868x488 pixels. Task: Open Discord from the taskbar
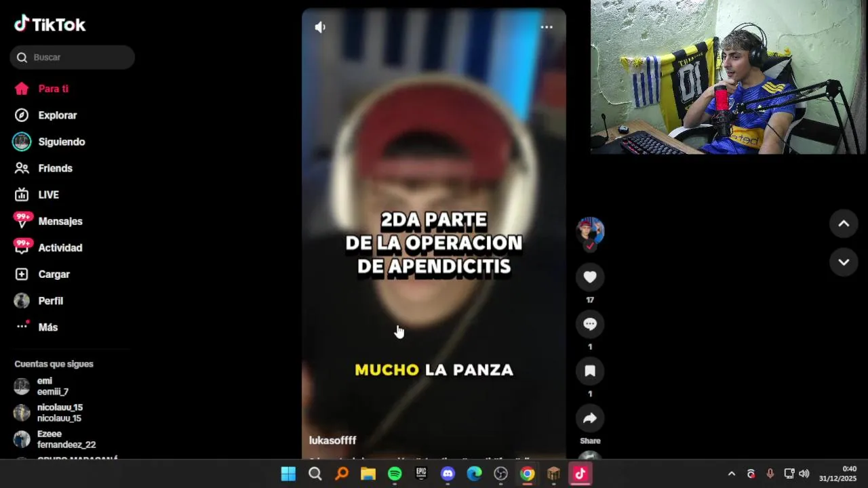pyautogui.click(x=448, y=474)
